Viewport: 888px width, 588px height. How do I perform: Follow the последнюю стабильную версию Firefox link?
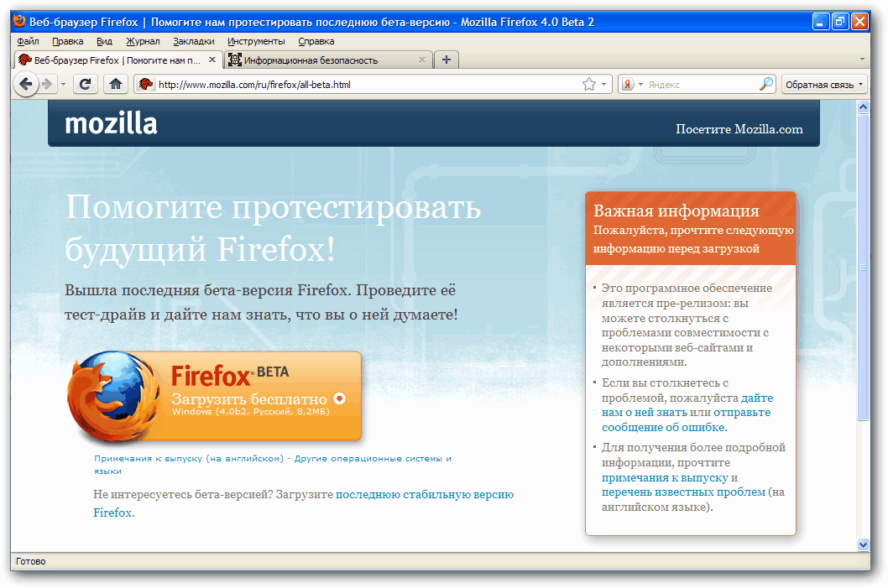[304, 503]
